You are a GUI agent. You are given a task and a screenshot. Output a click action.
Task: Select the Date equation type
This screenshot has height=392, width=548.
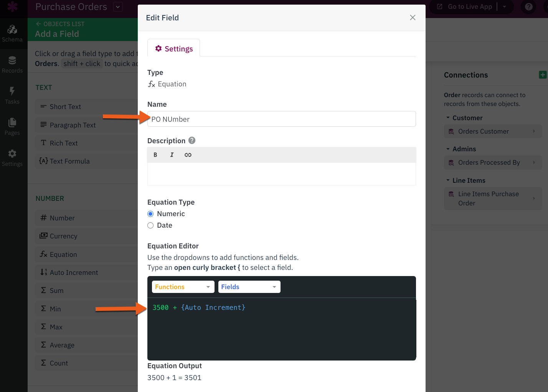coord(150,225)
